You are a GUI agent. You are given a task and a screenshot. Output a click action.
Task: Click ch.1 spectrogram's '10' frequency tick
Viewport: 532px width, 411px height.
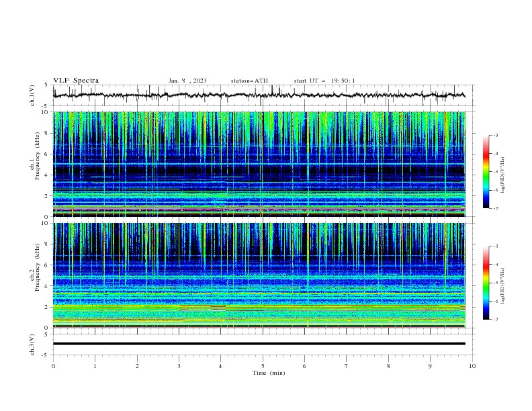[x=46, y=112]
